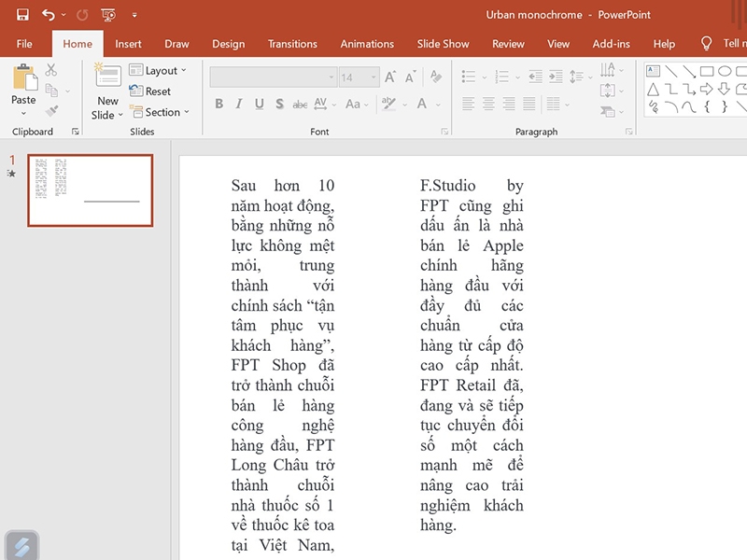The image size is (747, 560).
Task: Toggle Strikethrough formatting
Action: (x=300, y=105)
